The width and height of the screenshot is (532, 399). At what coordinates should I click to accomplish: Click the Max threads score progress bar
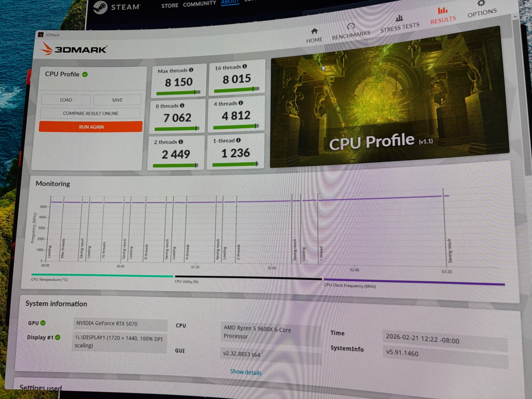178,93
